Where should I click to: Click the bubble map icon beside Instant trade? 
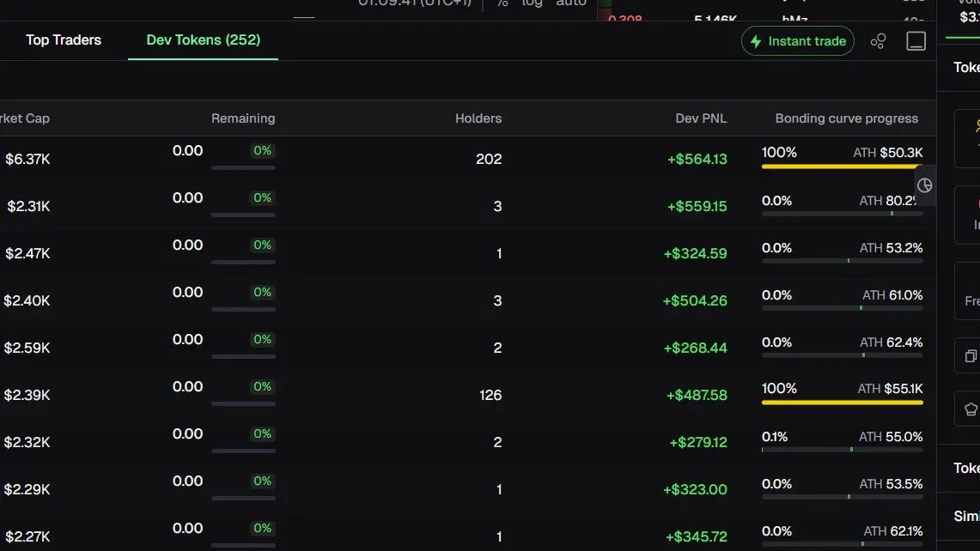click(x=878, y=41)
